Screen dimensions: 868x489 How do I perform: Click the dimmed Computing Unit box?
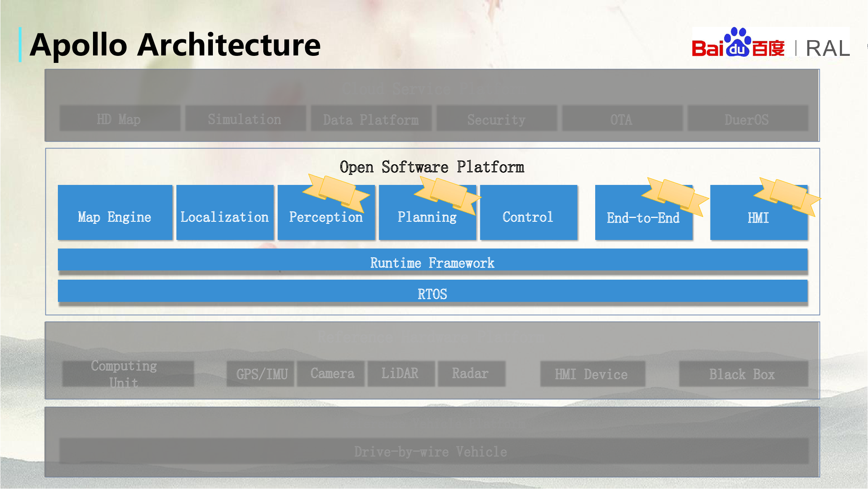(128, 374)
